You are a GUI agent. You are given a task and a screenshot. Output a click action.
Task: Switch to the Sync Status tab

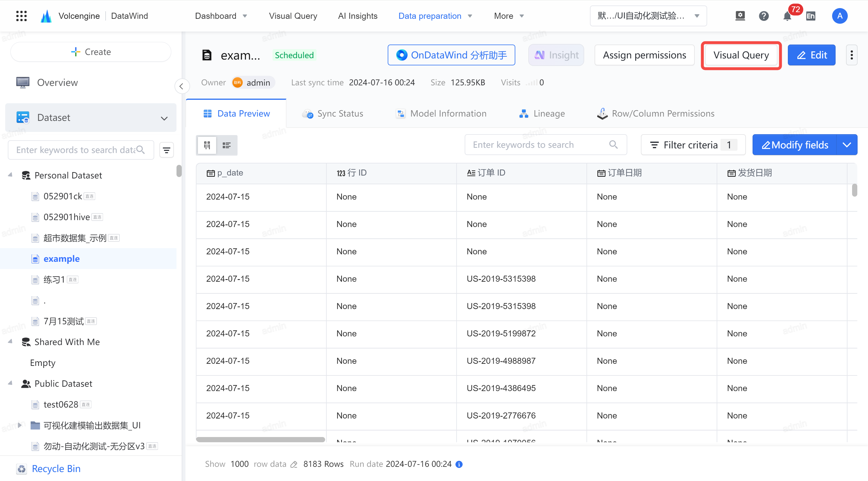coord(332,113)
